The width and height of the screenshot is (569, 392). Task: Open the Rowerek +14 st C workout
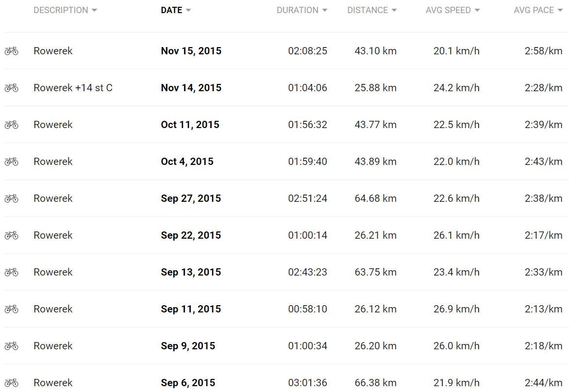[73, 88]
